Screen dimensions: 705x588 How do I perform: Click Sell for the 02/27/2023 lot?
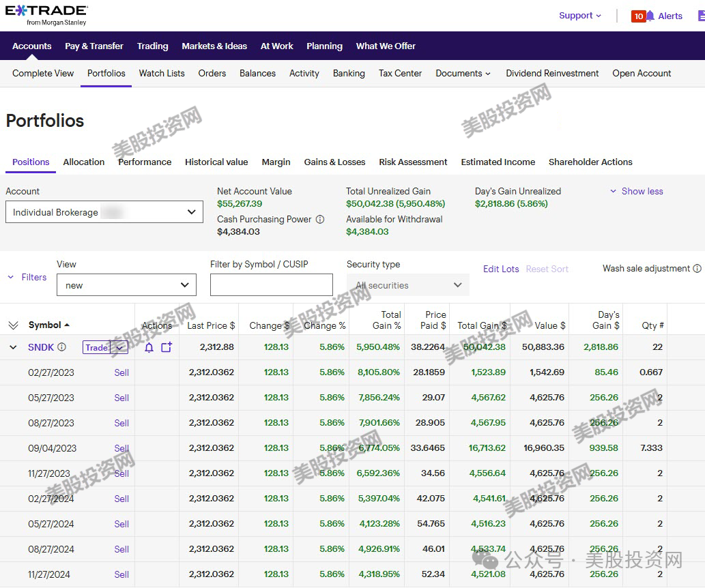[121, 372]
